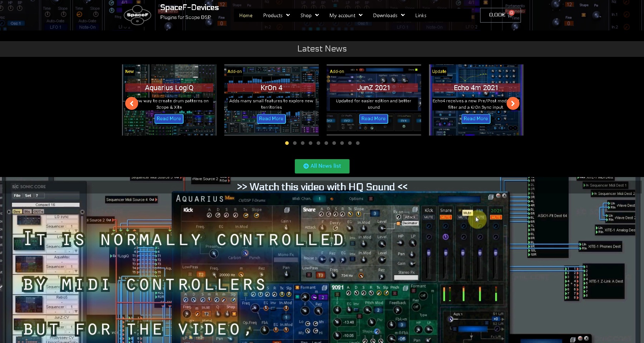Expand the Shop menu
This screenshot has width=644, height=343.
click(309, 15)
